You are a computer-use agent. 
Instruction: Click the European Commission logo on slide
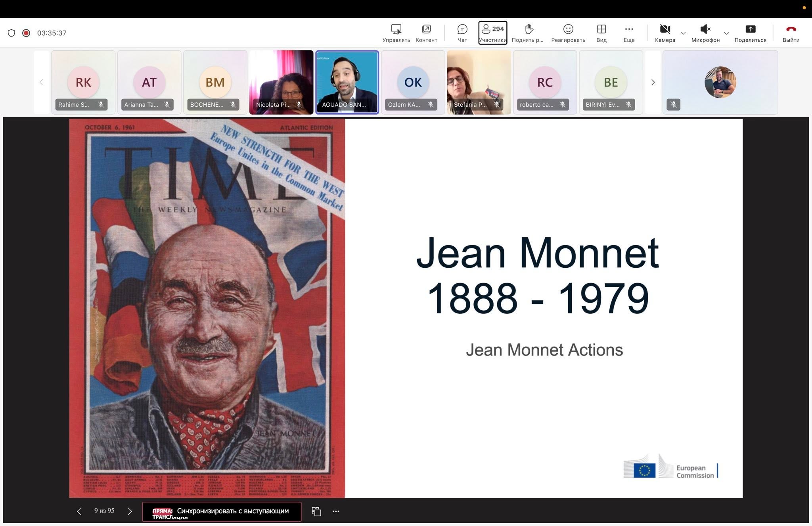[671, 467]
